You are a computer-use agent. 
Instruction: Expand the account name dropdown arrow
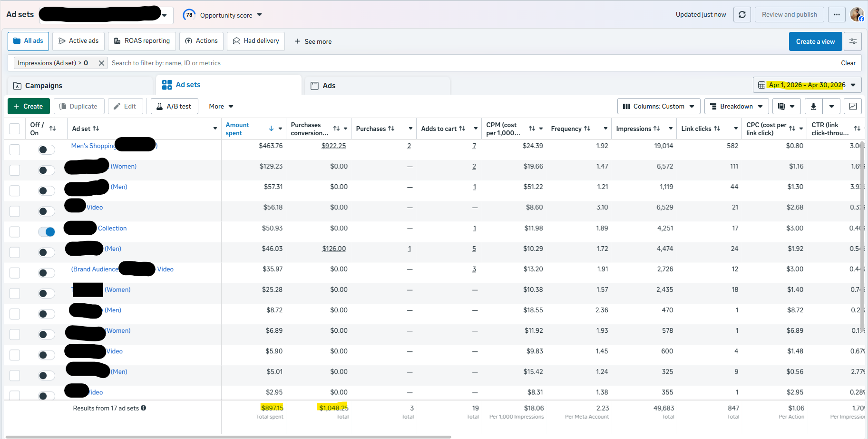tap(165, 15)
